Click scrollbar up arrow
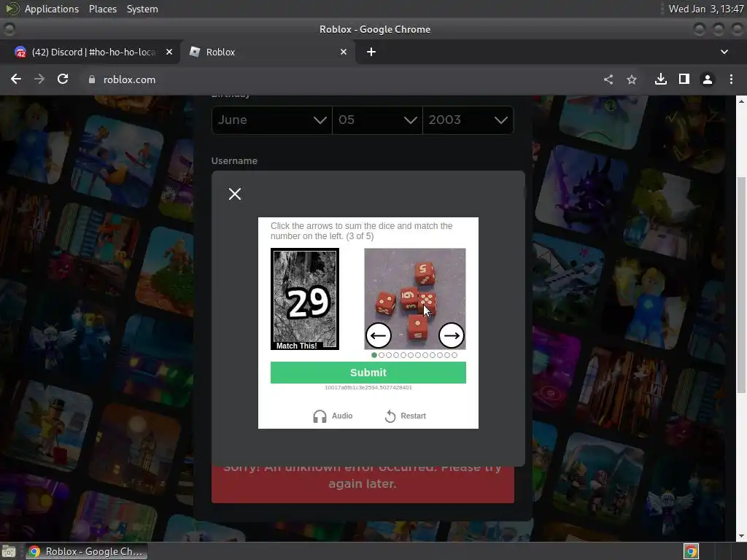Image resolution: width=747 pixels, height=560 pixels. pyautogui.click(x=741, y=101)
